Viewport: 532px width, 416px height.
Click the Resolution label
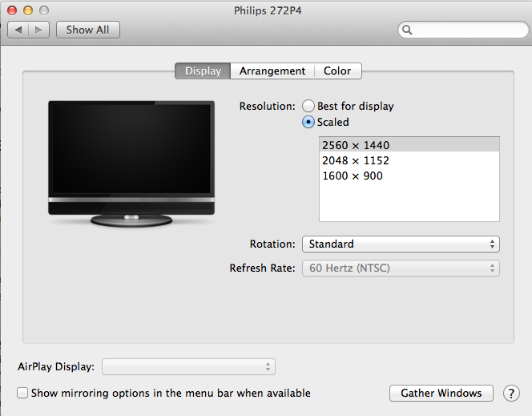(268, 107)
